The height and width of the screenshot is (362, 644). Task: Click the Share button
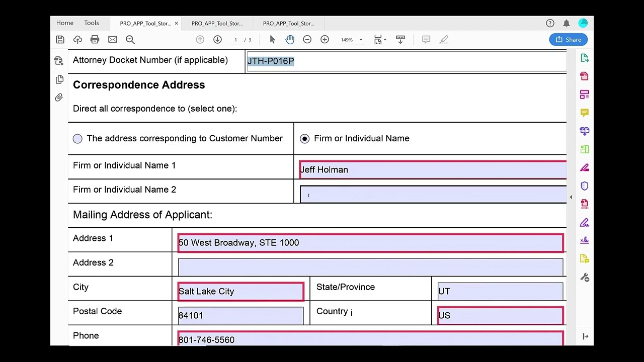click(x=569, y=40)
